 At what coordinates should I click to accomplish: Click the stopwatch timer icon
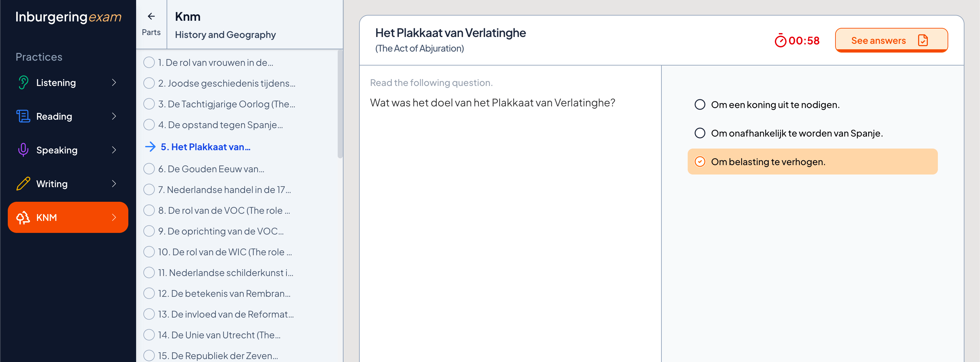(x=780, y=40)
